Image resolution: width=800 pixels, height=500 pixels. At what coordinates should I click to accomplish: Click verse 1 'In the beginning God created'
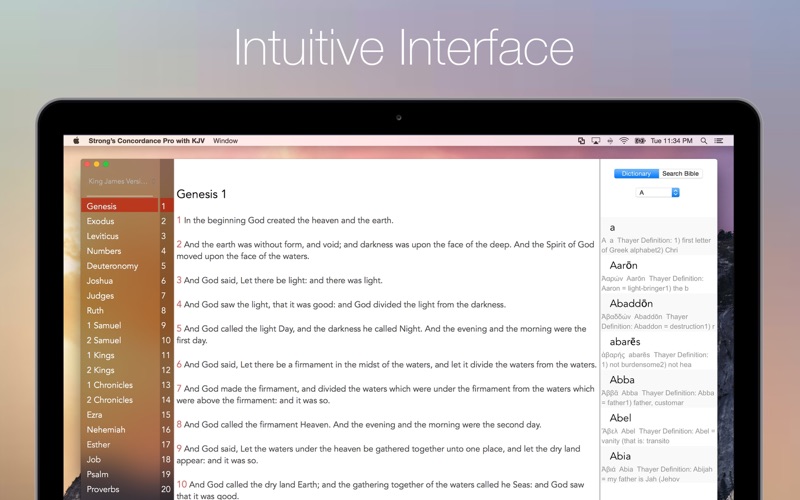[x=285, y=220]
